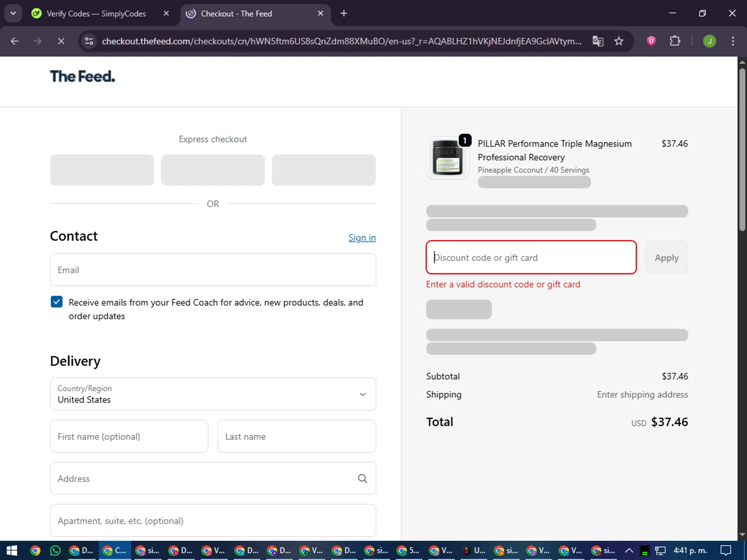747x560 pixels.
Task: Expand the Country/Region dropdown
Action: click(213, 394)
